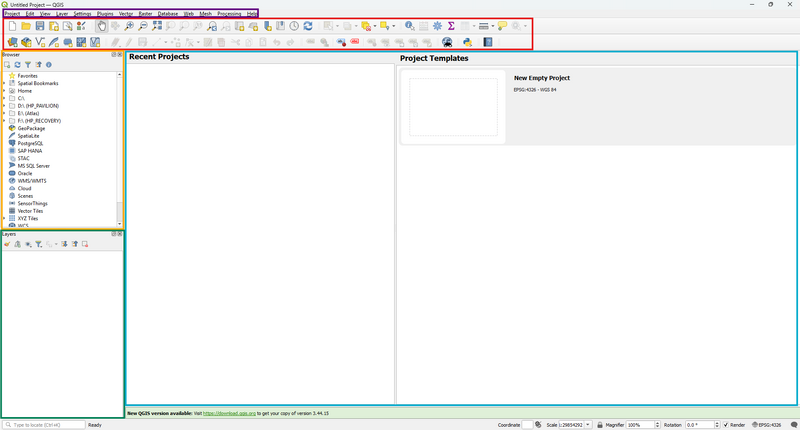Save the project using the floppy disk icon
The width and height of the screenshot is (800, 430).
click(x=40, y=26)
